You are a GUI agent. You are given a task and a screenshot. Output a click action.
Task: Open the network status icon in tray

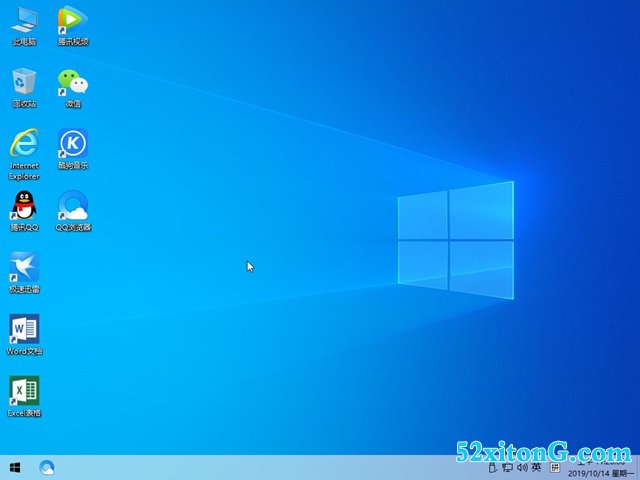[507, 467]
